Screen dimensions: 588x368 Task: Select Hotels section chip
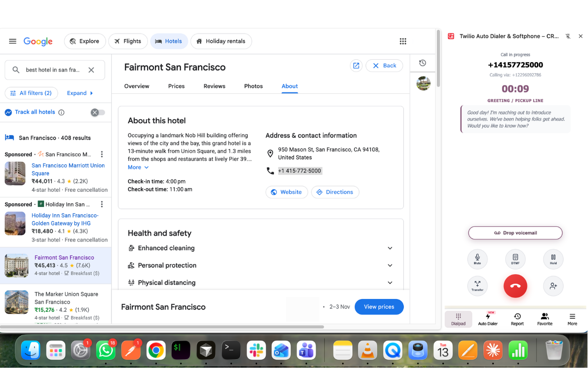pos(169,41)
